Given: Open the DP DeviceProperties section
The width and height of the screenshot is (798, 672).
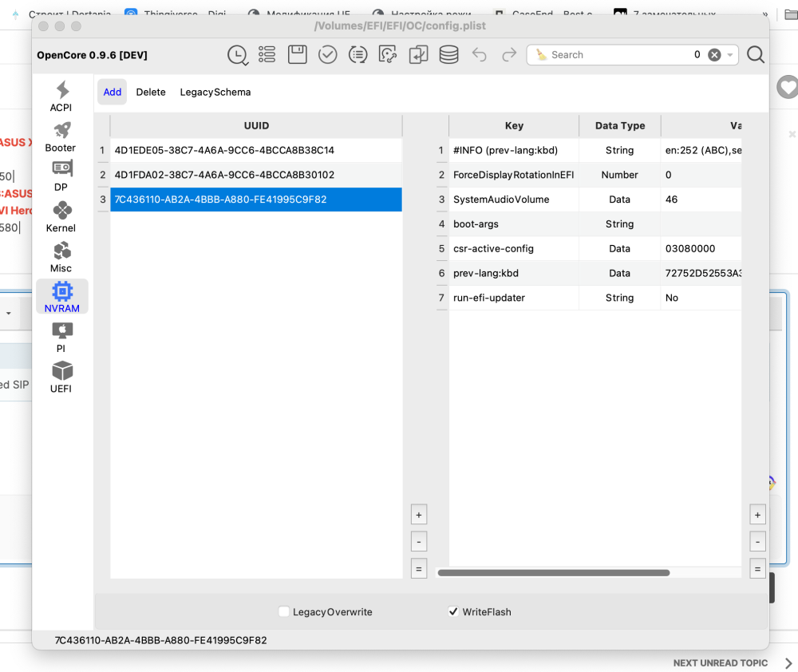Looking at the screenshot, I should [61, 176].
